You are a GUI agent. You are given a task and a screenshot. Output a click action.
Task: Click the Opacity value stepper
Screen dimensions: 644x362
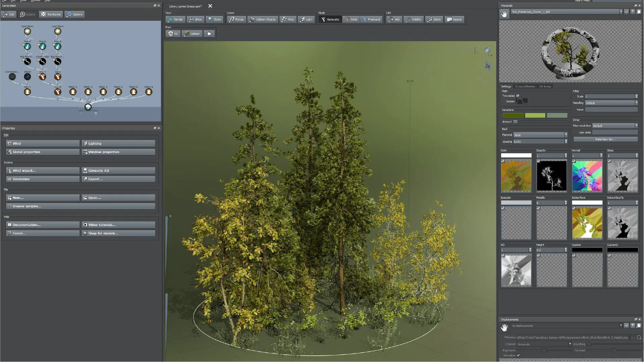pyautogui.click(x=566, y=155)
